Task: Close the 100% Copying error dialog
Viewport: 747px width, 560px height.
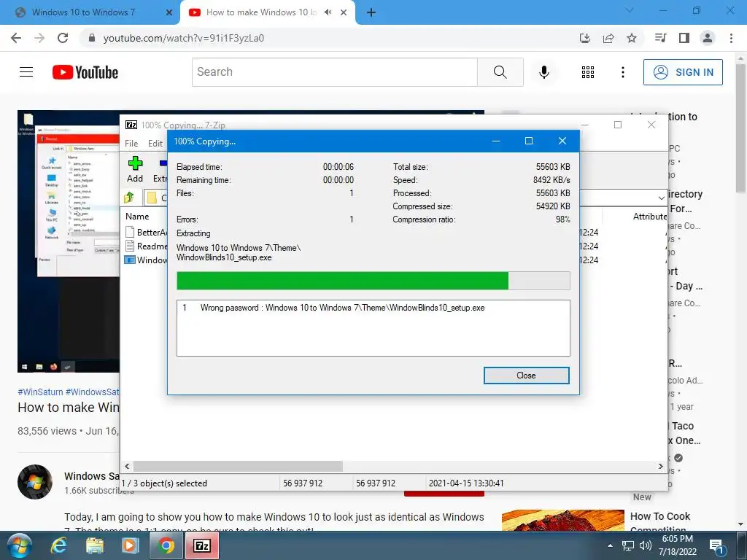Action: click(x=526, y=376)
